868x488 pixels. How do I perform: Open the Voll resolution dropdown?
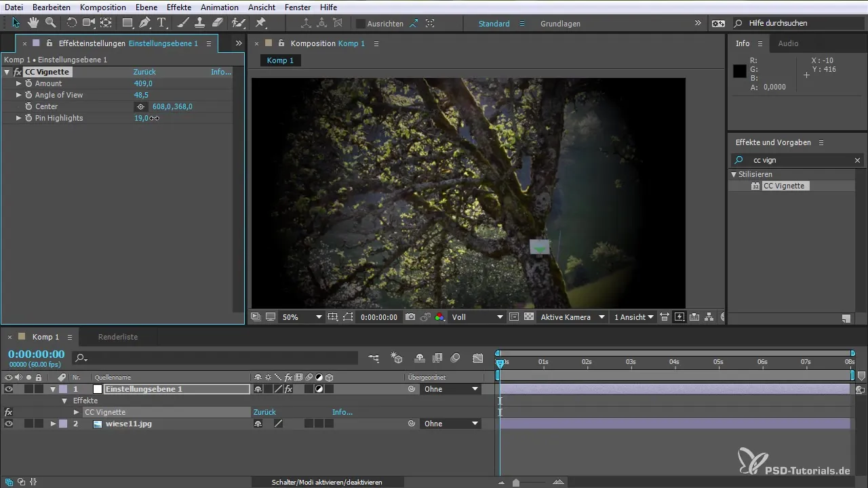(477, 317)
